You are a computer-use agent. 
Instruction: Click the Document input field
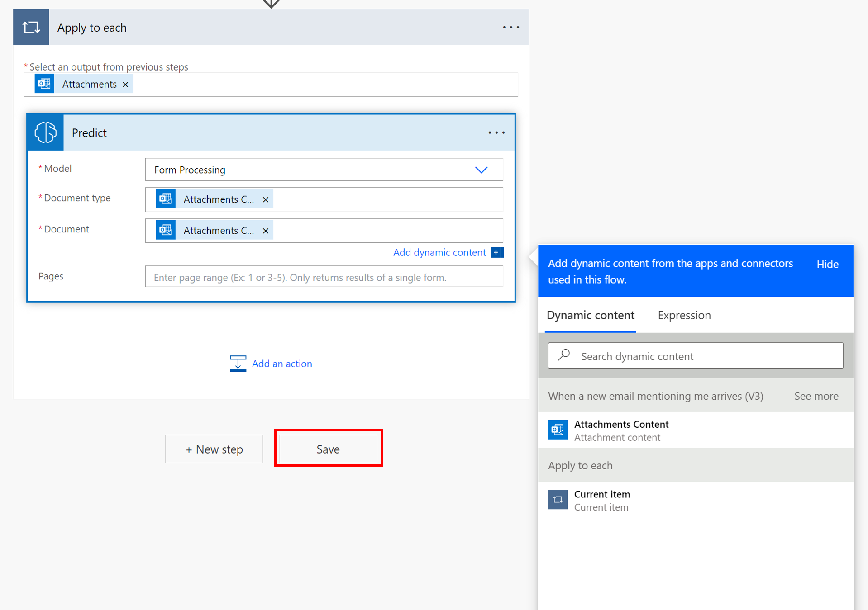pyautogui.click(x=324, y=231)
